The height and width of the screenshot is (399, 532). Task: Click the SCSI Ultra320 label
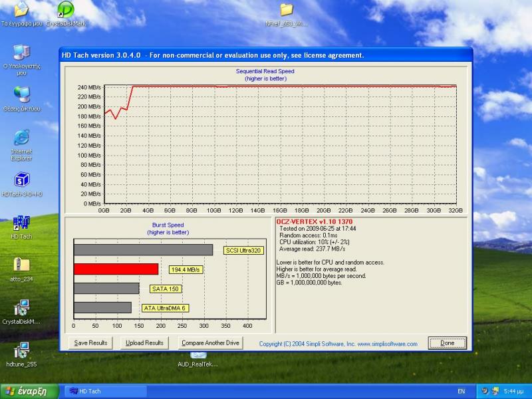point(243,251)
